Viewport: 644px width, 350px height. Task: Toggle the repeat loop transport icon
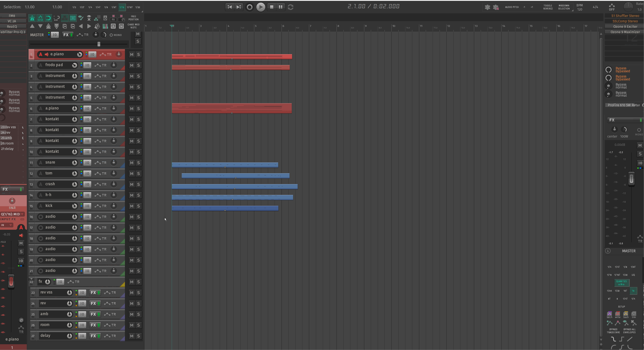290,7
